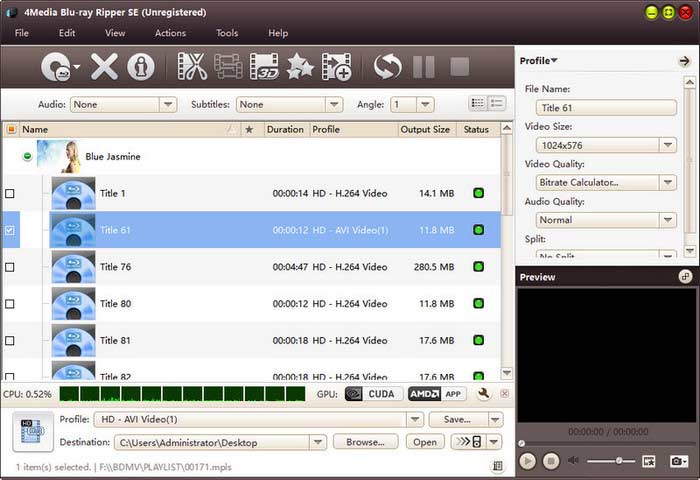
Task: Open the Video Size dropdown
Action: (668, 145)
